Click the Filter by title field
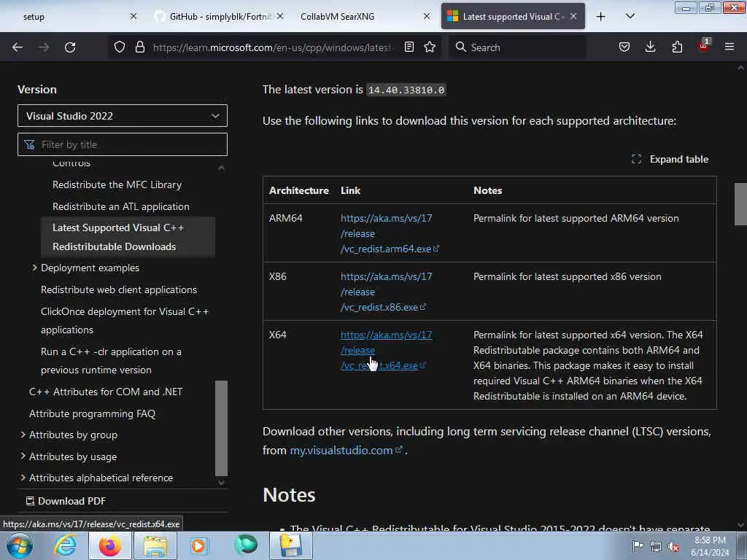The width and height of the screenshot is (747, 560). pyautogui.click(x=123, y=144)
